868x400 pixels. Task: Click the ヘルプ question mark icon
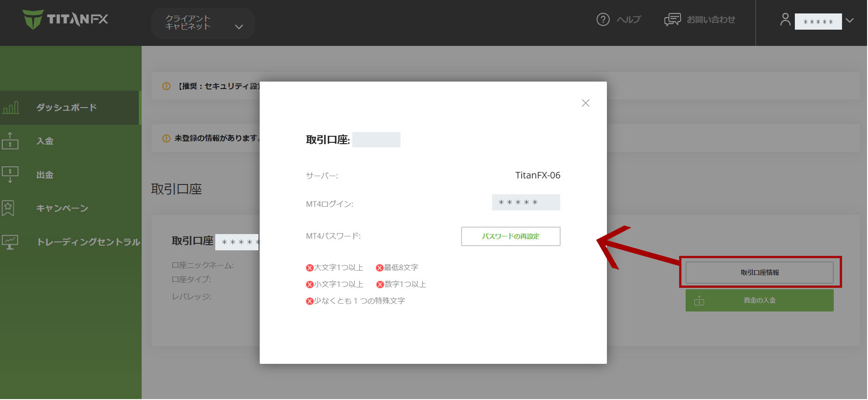point(603,19)
